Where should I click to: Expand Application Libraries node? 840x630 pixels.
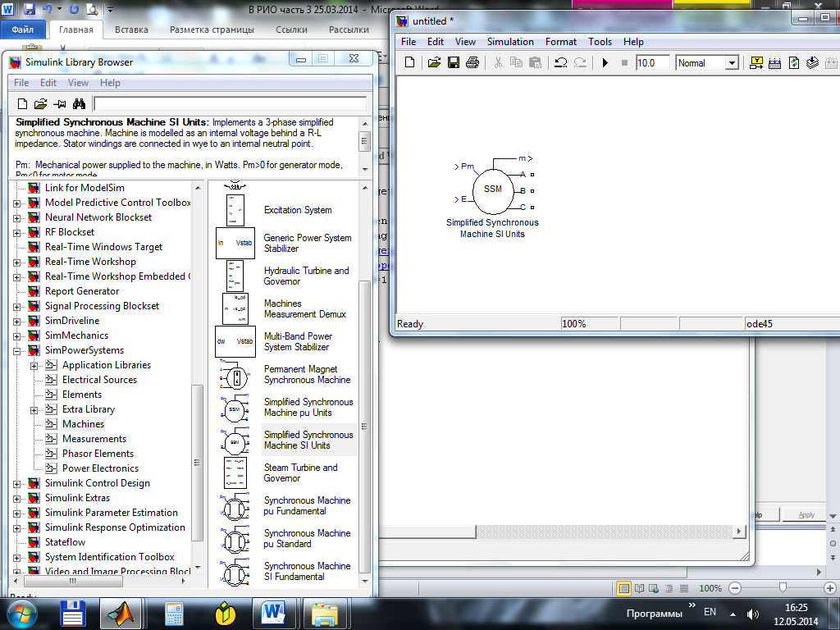point(34,366)
